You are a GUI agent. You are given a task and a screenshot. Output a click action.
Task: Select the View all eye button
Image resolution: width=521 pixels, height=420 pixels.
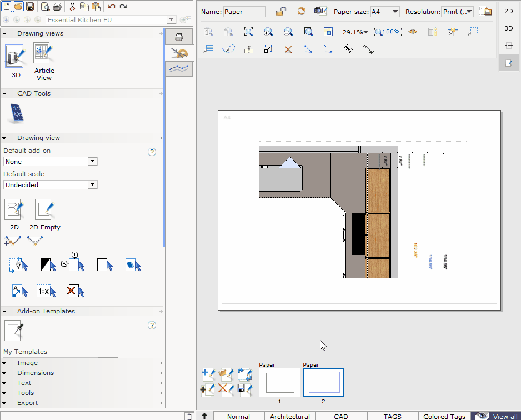click(496, 416)
